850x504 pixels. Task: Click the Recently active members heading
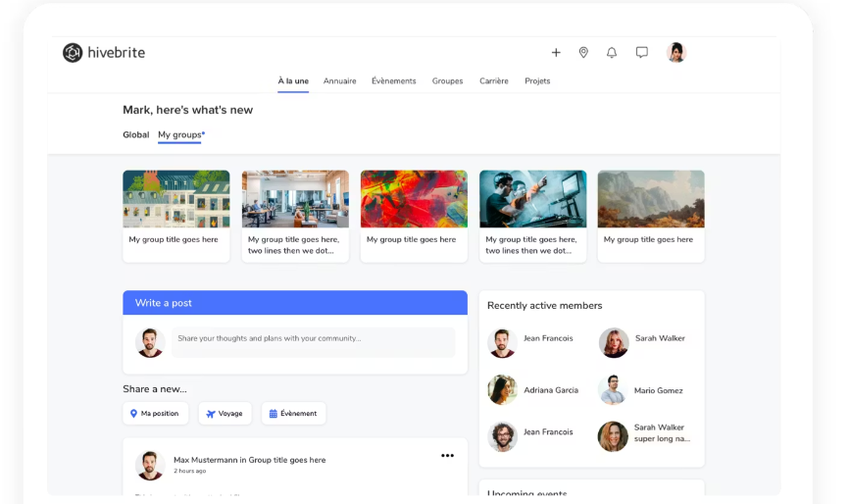545,306
